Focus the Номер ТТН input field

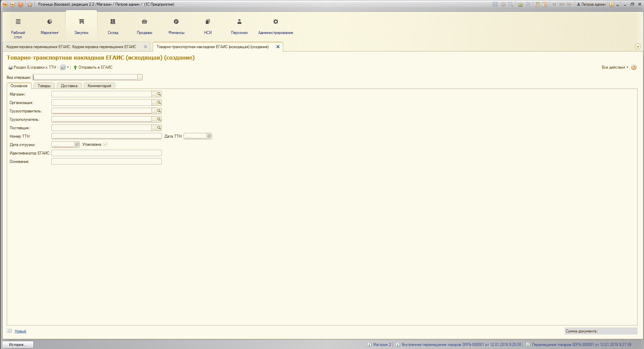point(107,136)
